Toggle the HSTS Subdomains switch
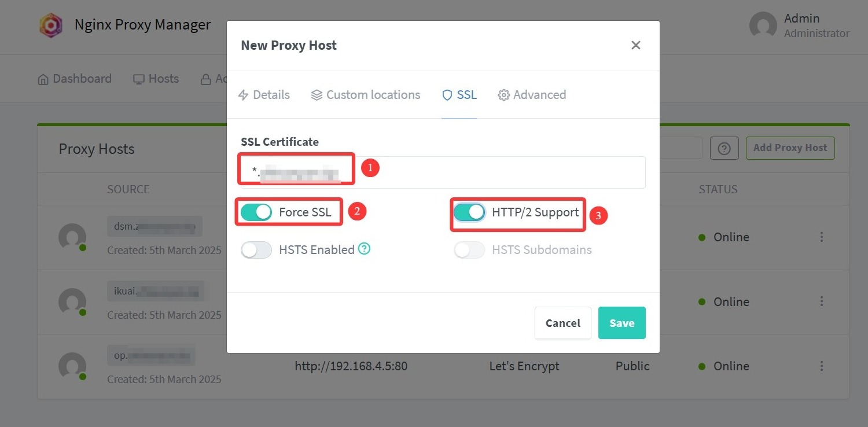The image size is (868, 427). coord(469,250)
